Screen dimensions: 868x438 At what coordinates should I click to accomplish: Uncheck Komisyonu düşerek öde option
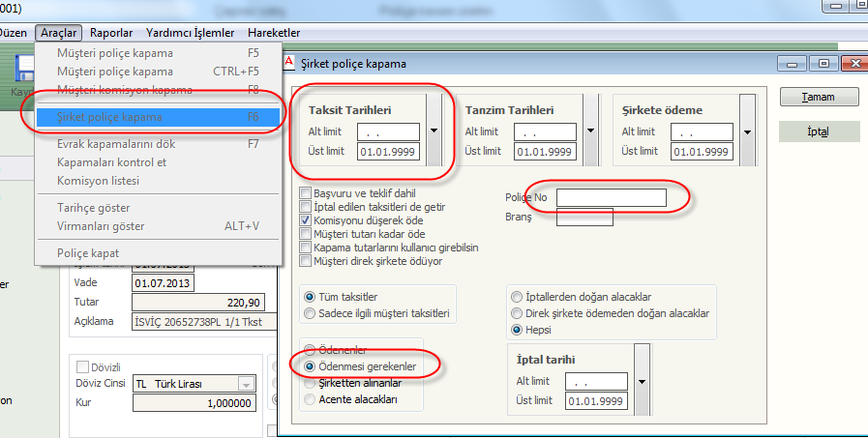pyautogui.click(x=306, y=220)
